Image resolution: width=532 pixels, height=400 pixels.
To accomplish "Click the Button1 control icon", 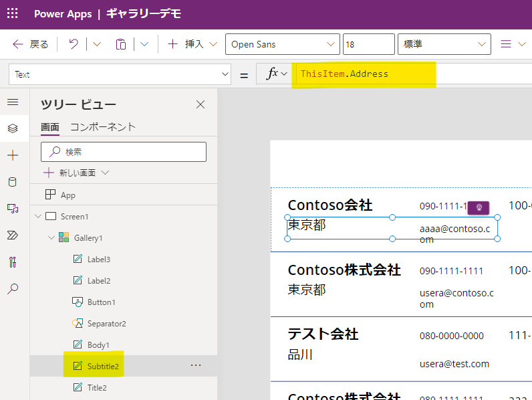I will (x=78, y=302).
